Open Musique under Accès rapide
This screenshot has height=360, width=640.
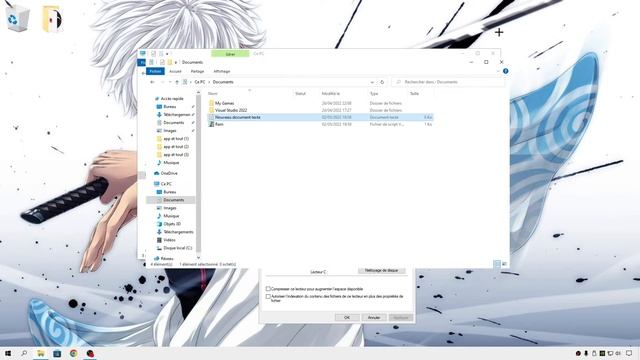tap(171, 162)
